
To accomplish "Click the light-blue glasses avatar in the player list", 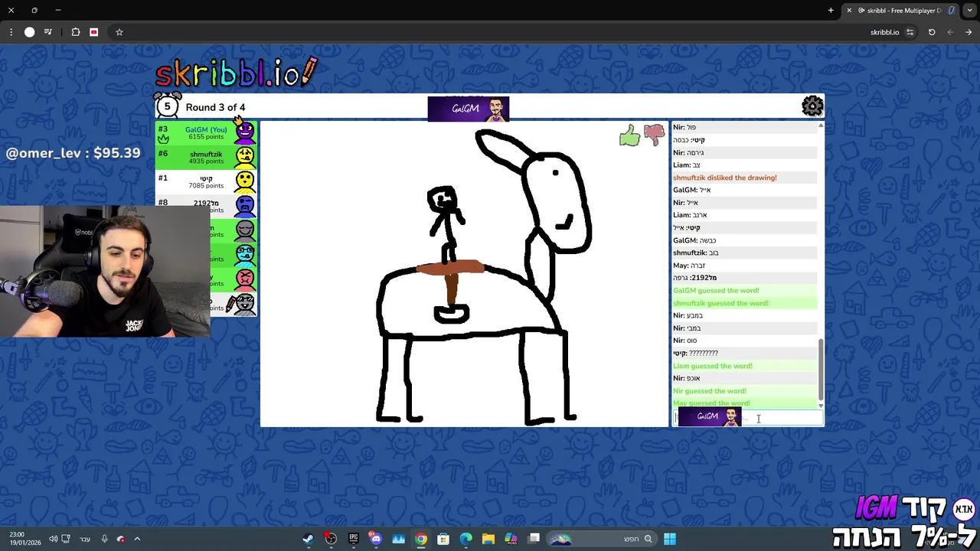I will click(244, 254).
